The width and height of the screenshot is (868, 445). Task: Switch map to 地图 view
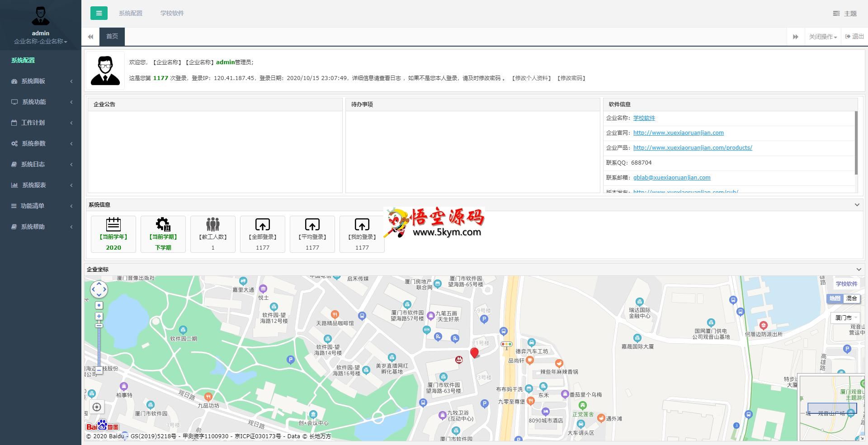835,298
